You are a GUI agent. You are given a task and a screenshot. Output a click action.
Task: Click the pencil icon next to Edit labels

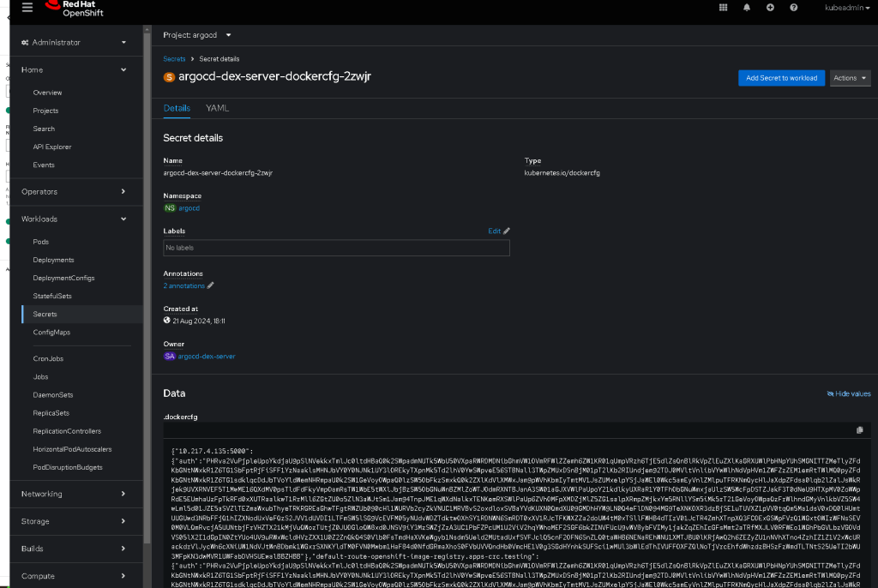pyautogui.click(x=506, y=231)
